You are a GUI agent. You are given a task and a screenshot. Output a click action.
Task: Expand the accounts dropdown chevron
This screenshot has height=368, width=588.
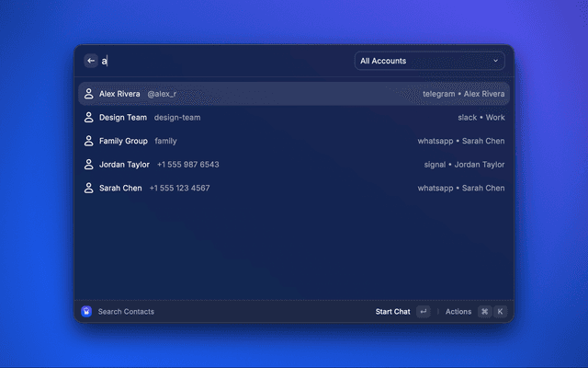point(496,61)
